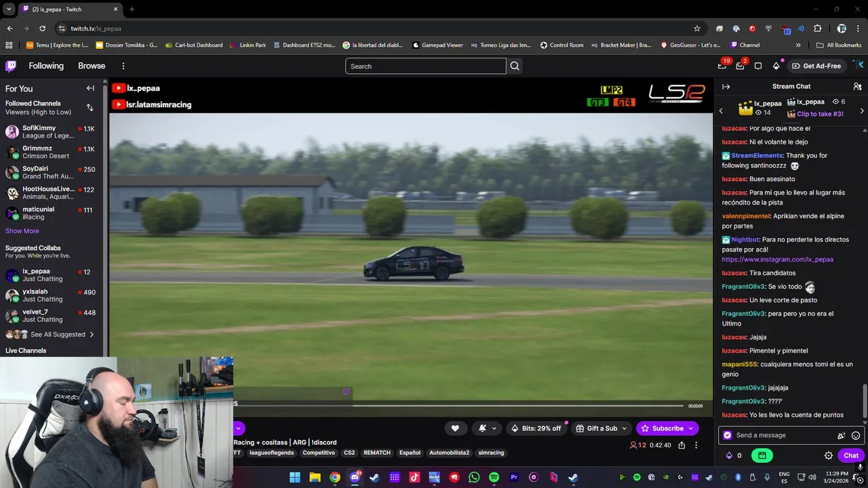This screenshot has width=868, height=488.
Task: Open Gamepad Viewer bookmark
Action: pos(437,45)
